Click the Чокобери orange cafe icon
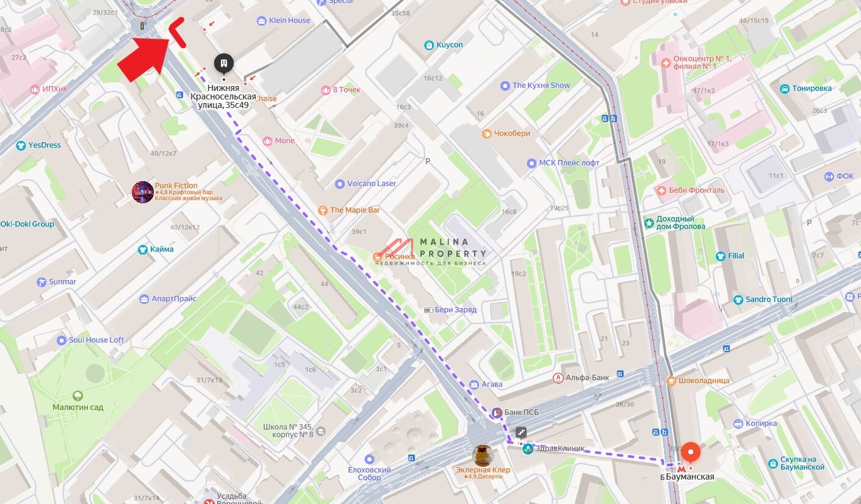The height and width of the screenshot is (504, 861). [x=486, y=134]
